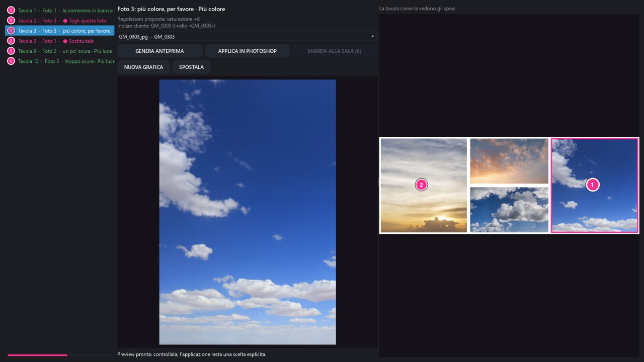Select the pink-outlined blue sky photo
This screenshot has height=362, width=644.
pyautogui.click(x=595, y=186)
